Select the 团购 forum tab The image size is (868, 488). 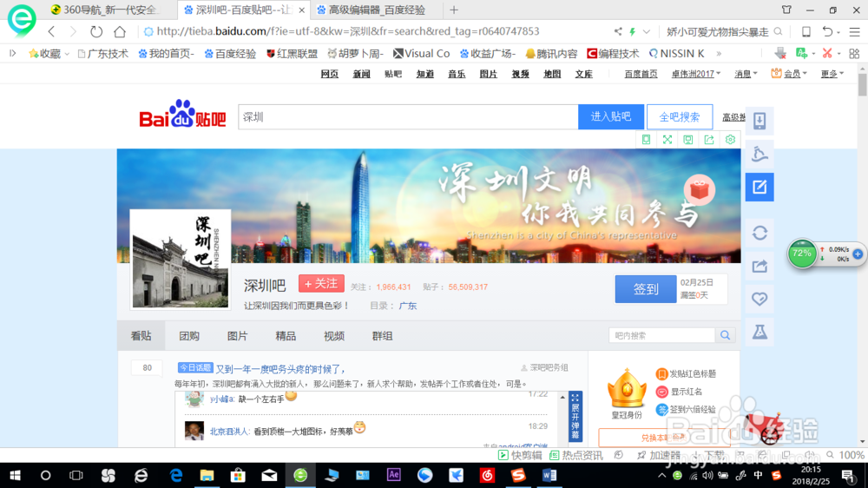pos(189,336)
